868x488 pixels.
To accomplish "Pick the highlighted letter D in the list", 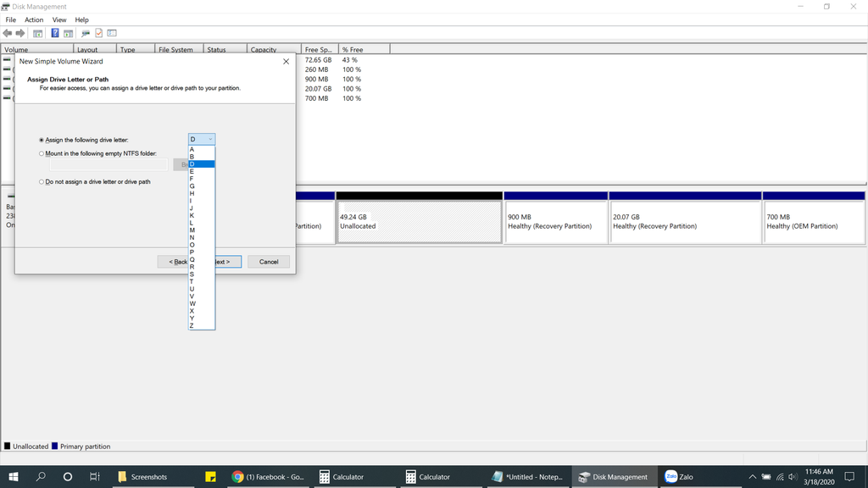I will point(202,164).
